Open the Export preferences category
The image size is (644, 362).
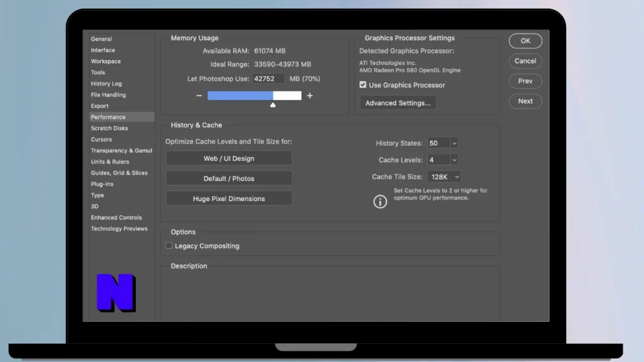point(100,106)
